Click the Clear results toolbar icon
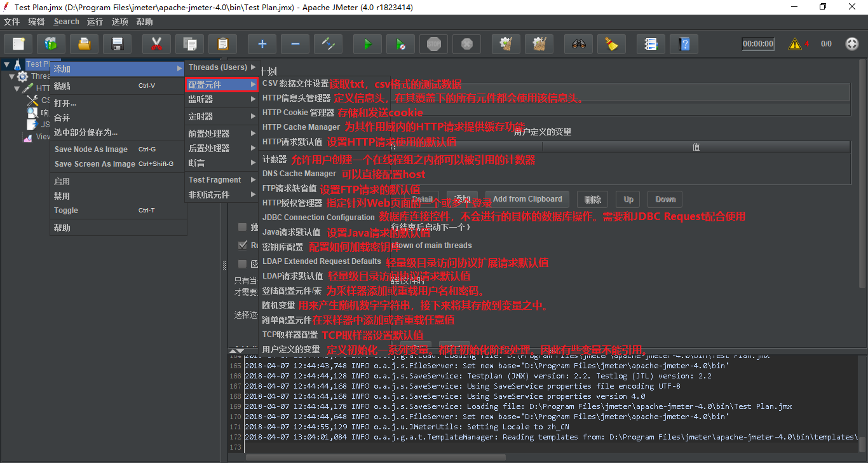Viewport: 868px width, 463px height. pyautogui.click(x=506, y=44)
